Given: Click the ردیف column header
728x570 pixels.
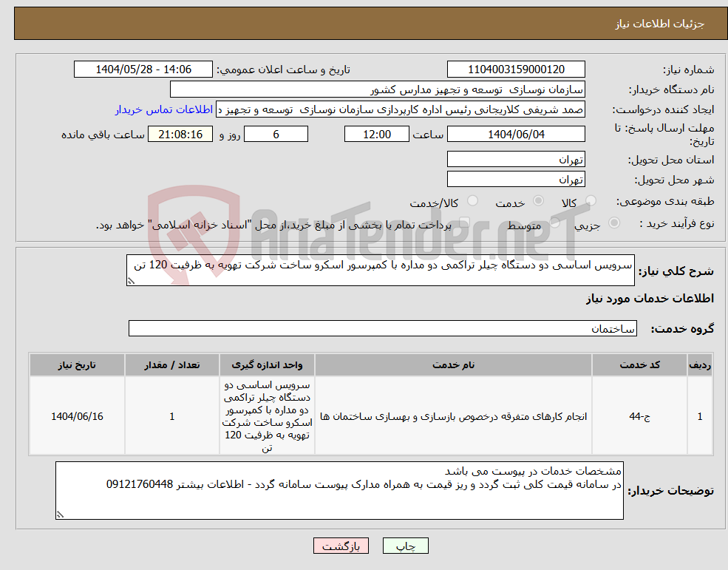Looking at the screenshot, I should [x=700, y=365].
